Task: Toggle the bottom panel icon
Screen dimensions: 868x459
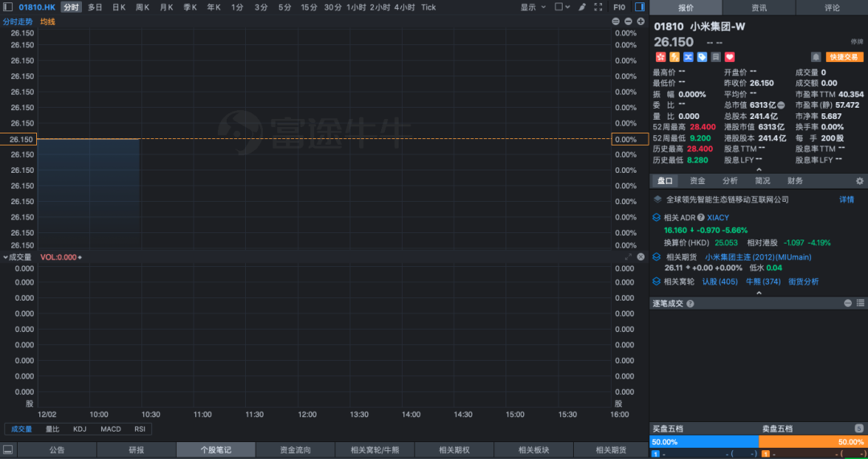Action: click(x=8, y=449)
